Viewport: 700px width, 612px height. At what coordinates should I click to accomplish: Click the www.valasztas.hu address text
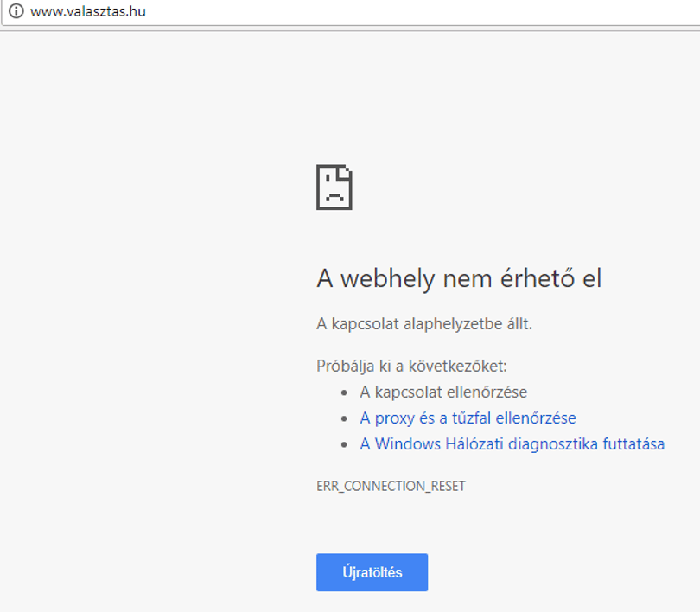88,11
